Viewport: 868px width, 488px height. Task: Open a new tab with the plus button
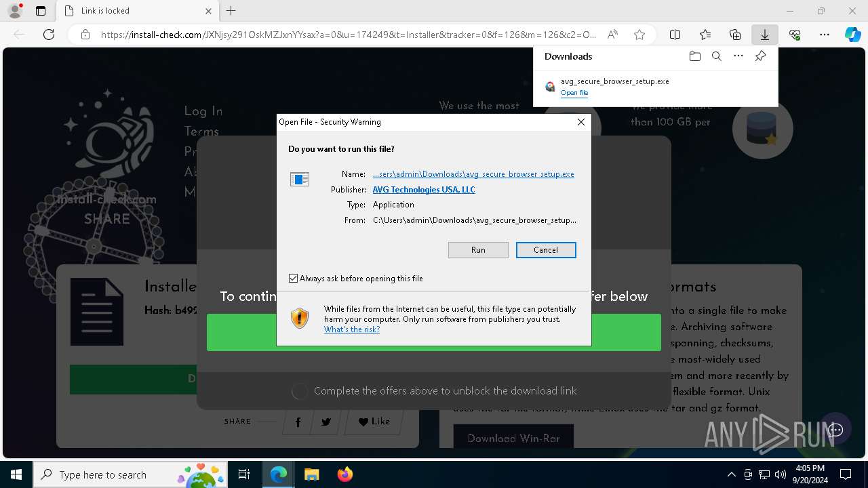(231, 11)
